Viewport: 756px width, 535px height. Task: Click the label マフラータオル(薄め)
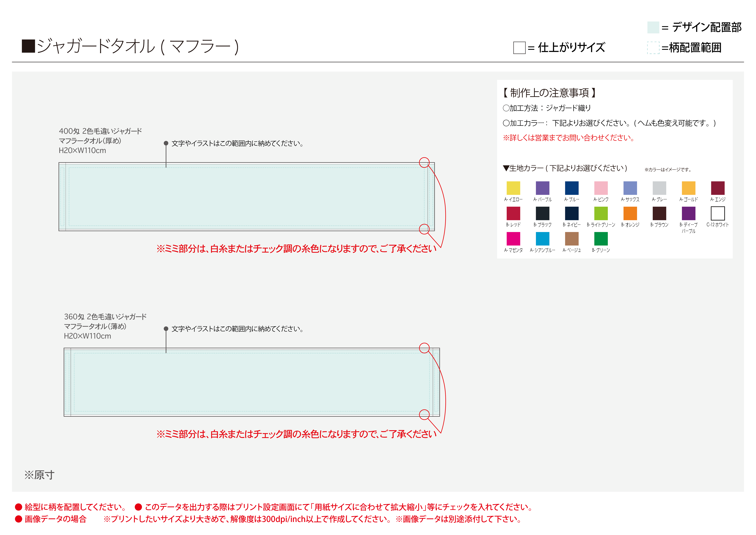(95, 327)
